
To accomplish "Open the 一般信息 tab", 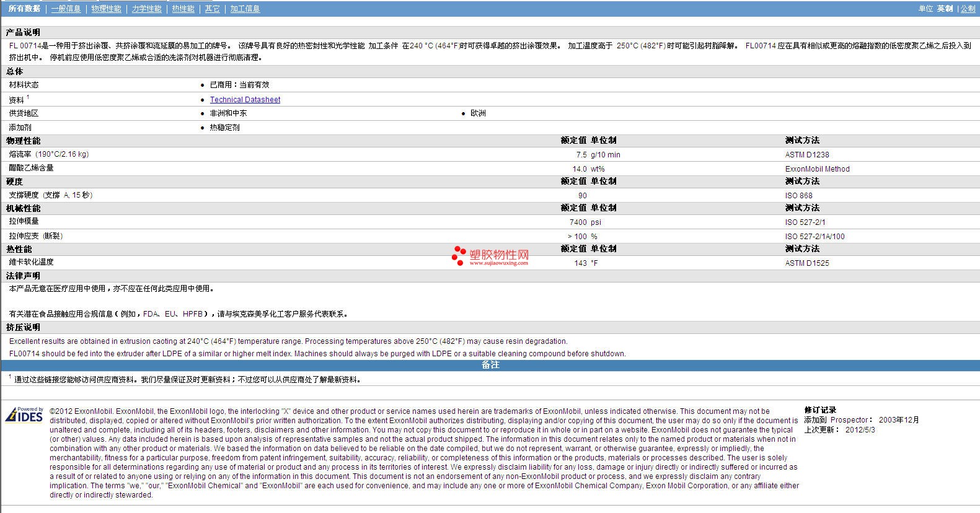I will 66,9.
